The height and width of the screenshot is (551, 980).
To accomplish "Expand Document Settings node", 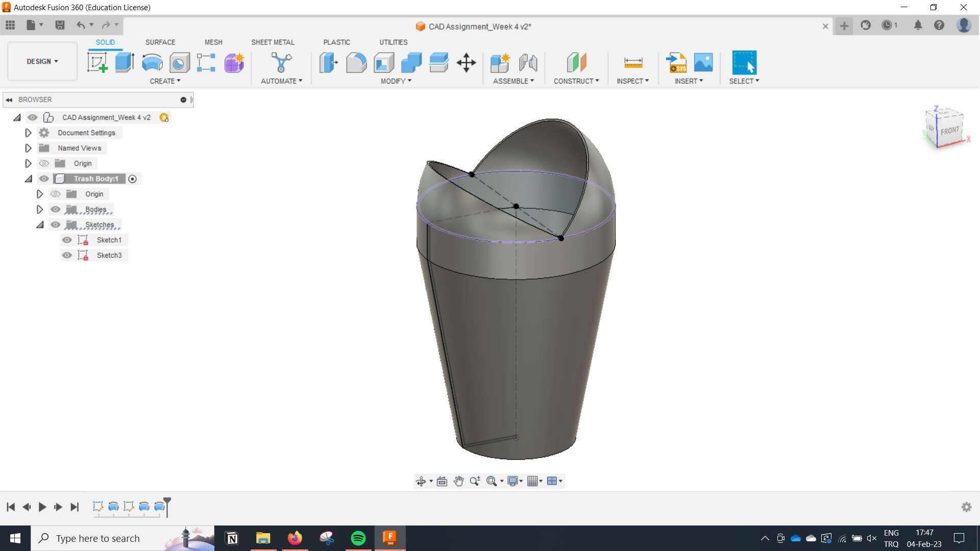I will 29,133.
